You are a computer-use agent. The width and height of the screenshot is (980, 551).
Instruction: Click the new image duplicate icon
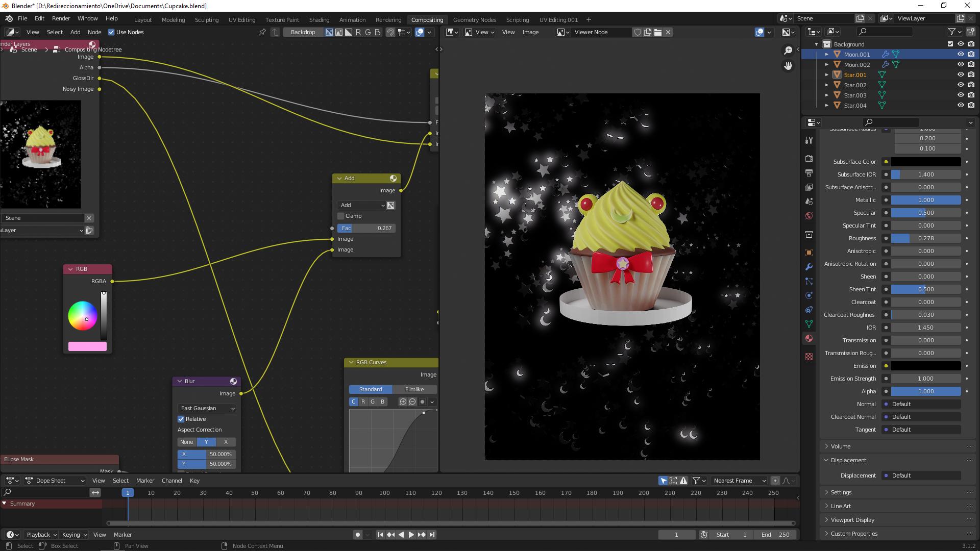coord(648,32)
